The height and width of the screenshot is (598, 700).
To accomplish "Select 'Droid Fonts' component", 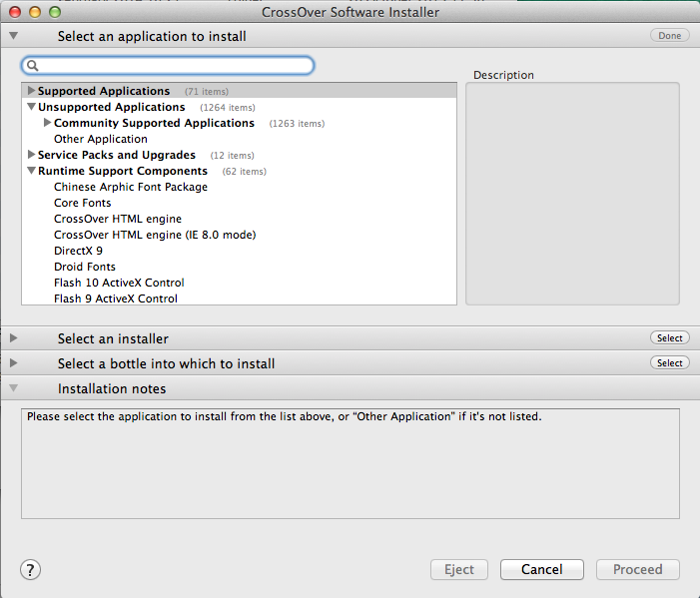I will pos(84,267).
